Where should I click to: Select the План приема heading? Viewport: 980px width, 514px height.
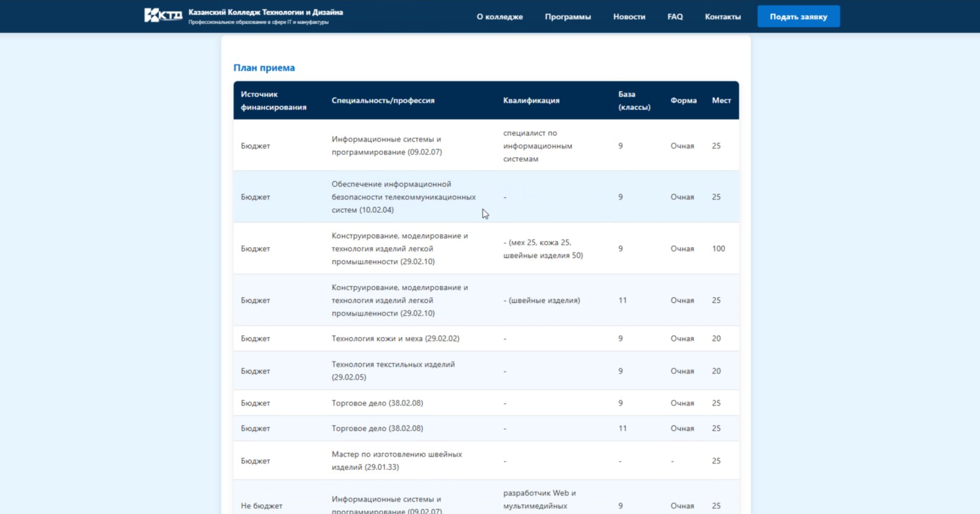coord(264,68)
